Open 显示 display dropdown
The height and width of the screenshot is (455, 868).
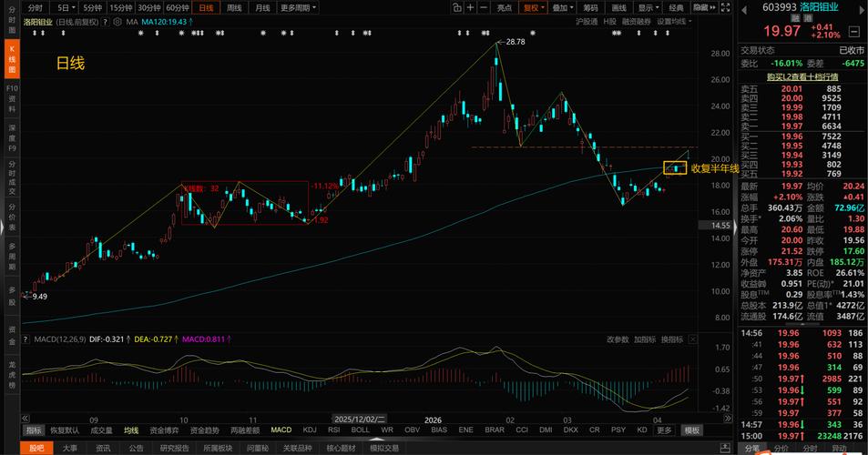coord(648,8)
